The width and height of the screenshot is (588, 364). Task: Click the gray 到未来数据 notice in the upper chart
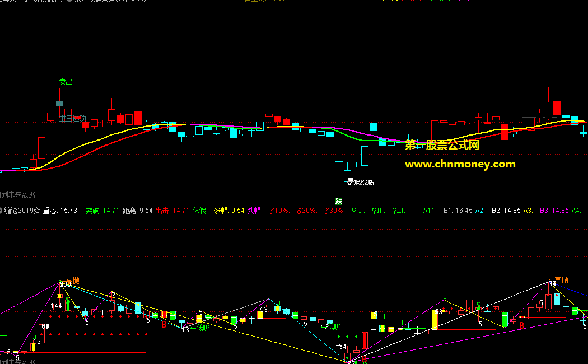coord(17,194)
